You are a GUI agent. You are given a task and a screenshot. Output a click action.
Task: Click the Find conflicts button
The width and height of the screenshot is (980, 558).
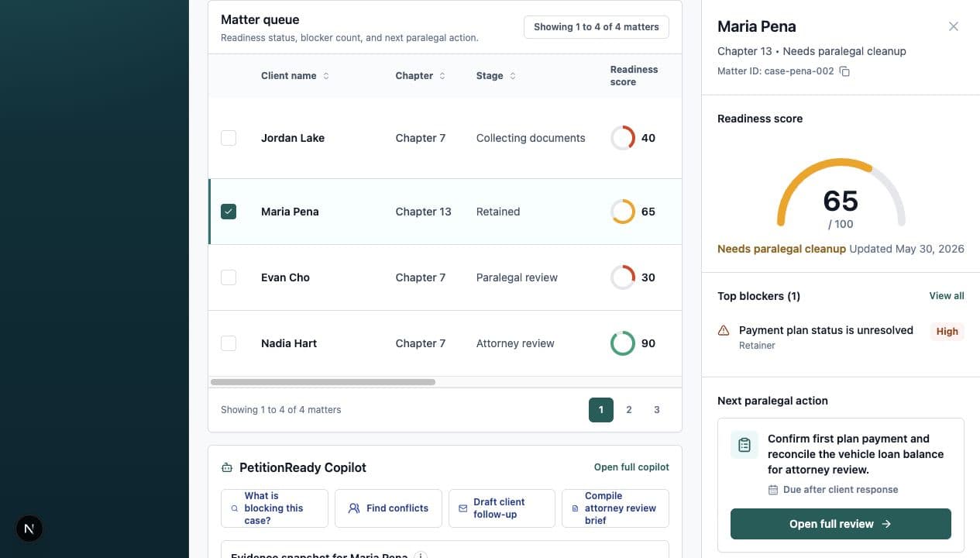[x=388, y=508]
